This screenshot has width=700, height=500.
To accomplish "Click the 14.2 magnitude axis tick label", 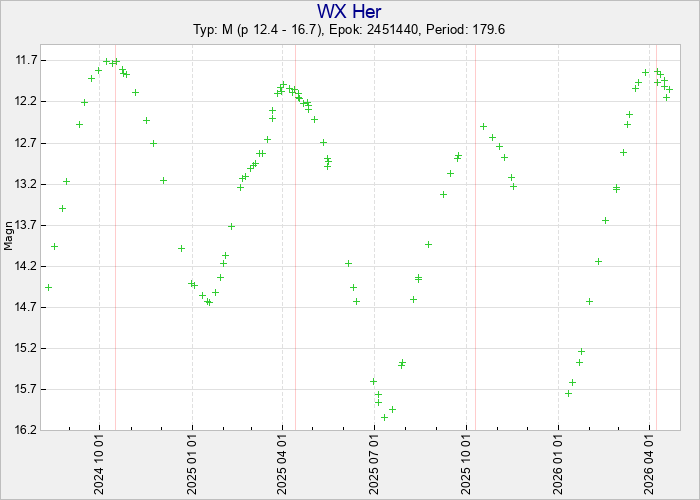I will 25,266.
